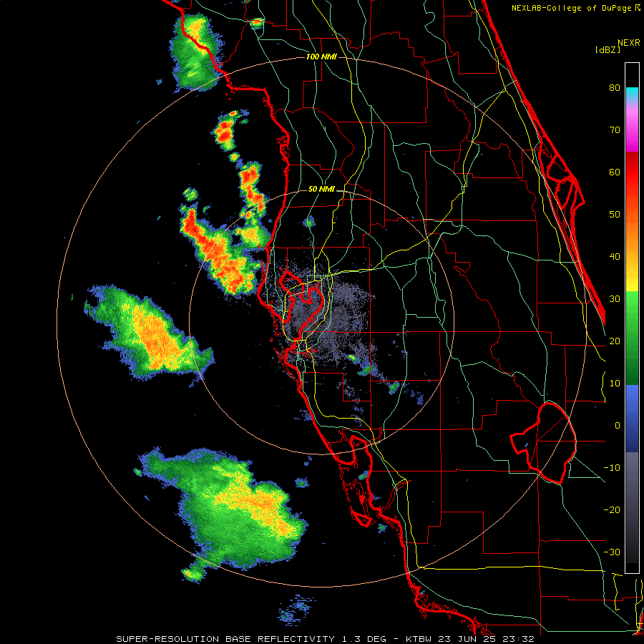
Task: Pick the cyan segment of the color bar
Action: 632,94
